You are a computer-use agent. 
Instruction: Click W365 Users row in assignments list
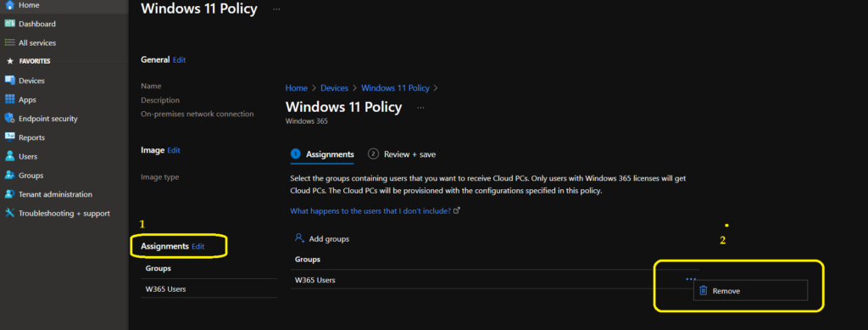pyautogui.click(x=494, y=280)
